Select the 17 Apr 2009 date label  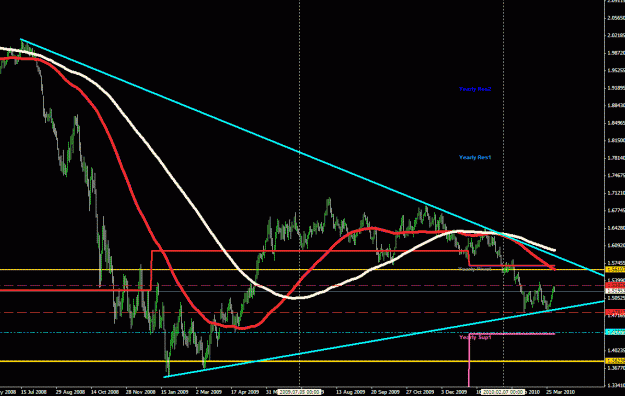pos(245,392)
